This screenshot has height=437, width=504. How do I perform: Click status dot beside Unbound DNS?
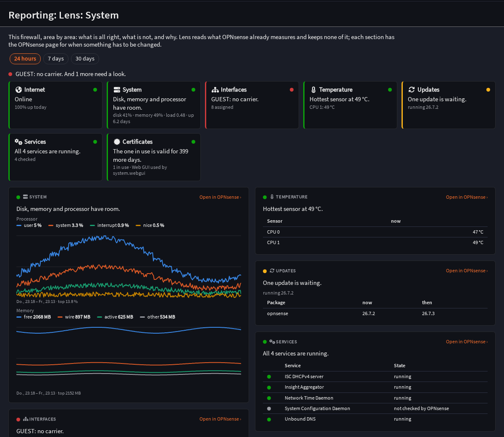(269, 419)
